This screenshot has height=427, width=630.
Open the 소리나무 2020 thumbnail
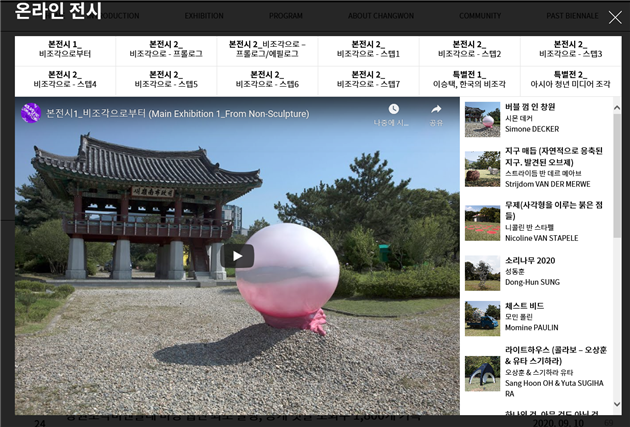point(482,273)
